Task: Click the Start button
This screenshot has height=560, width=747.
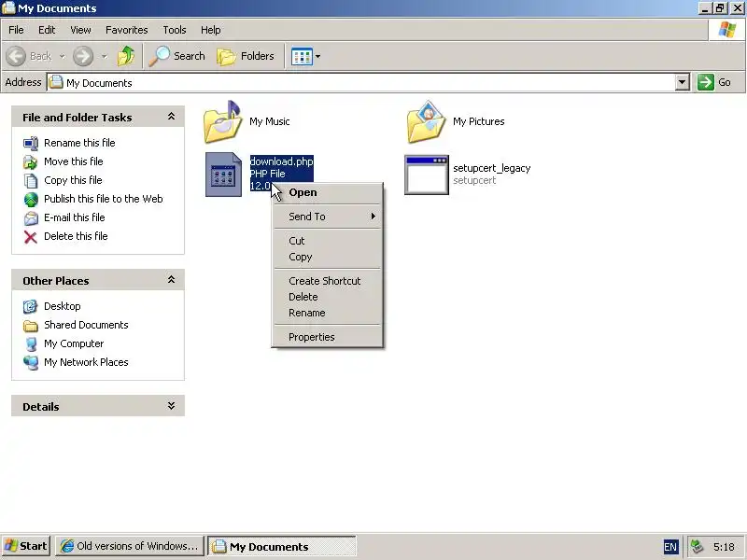Action: coord(26,546)
